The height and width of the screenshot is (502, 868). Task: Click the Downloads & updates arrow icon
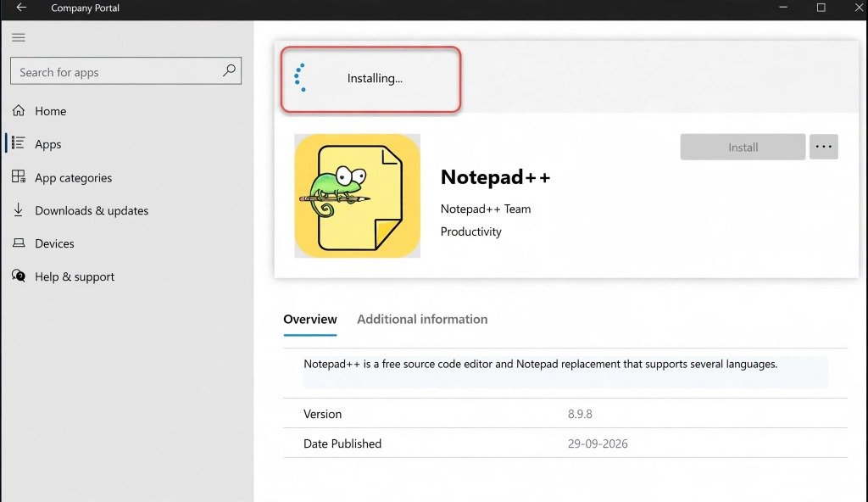pyautogui.click(x=19, y=209)
